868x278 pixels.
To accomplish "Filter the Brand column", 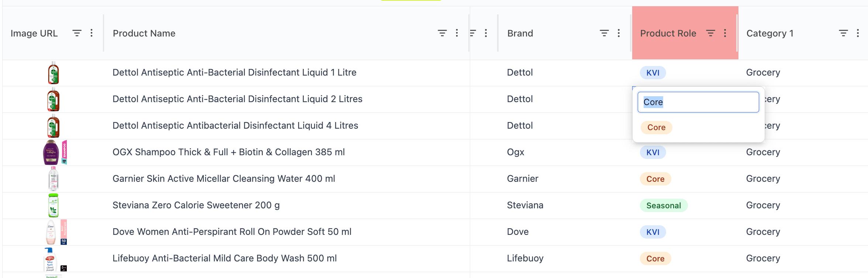I will click(604, 33).
